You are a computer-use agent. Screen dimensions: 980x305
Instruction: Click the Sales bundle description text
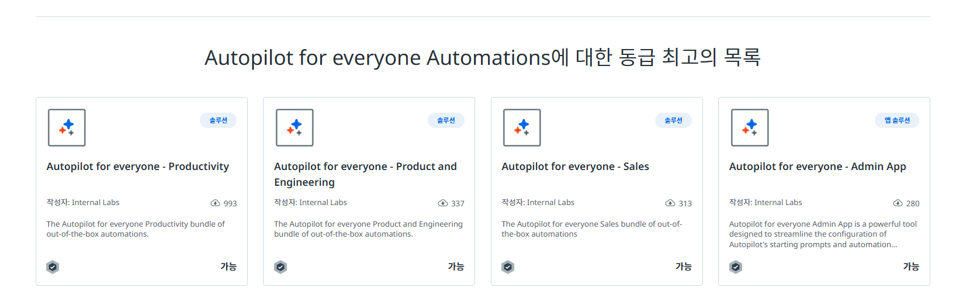click(x=592, y=229)
